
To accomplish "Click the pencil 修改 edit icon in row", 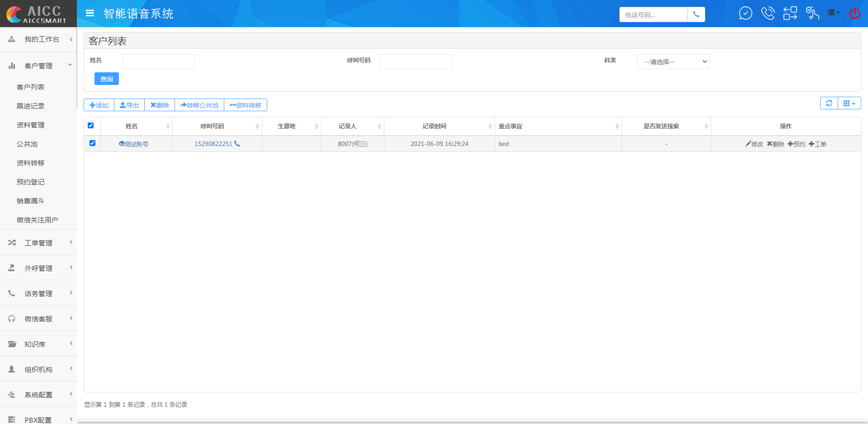I will pos(748,144).
